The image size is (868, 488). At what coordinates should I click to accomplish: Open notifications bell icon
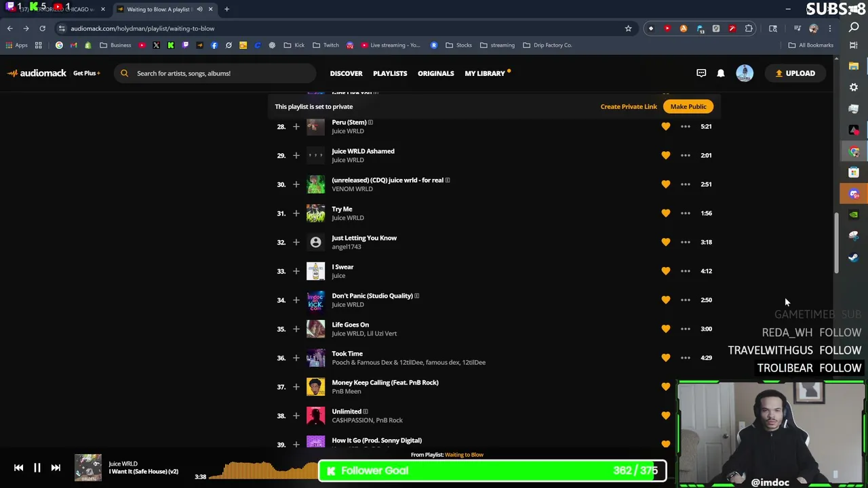721,73
